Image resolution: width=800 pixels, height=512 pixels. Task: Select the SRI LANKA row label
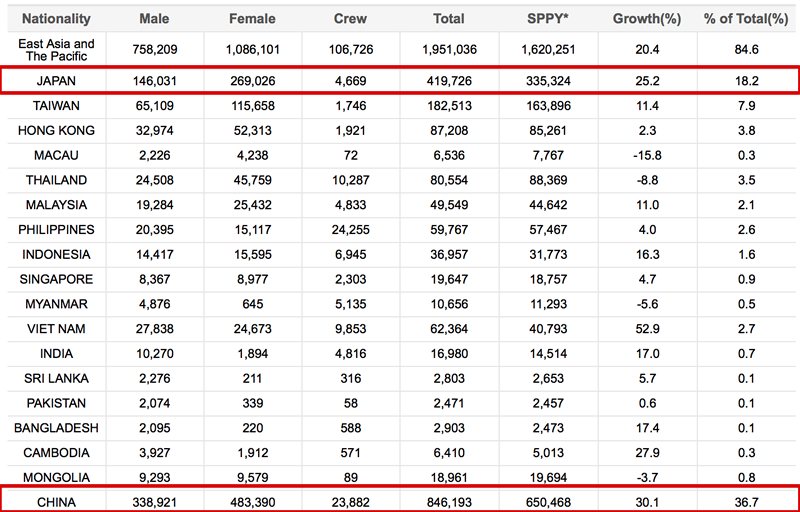click(56, 378)
